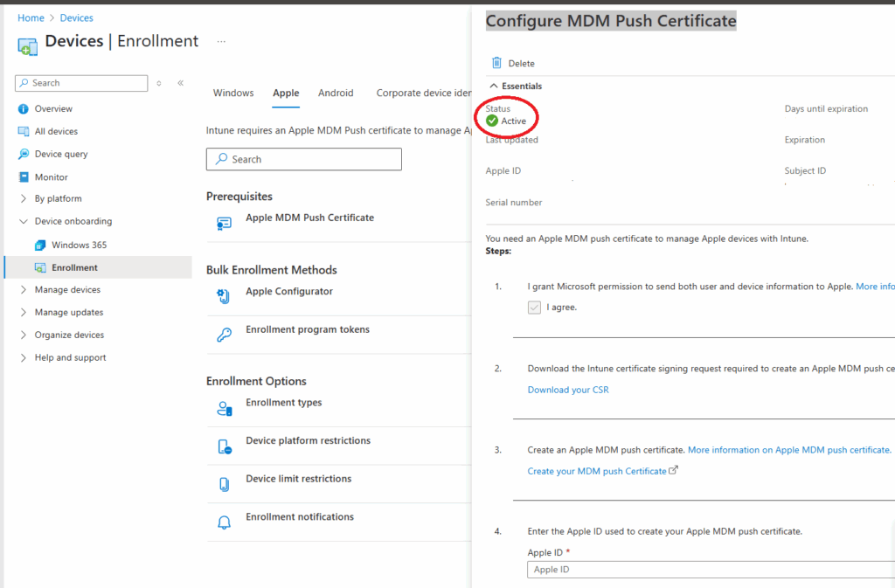Click the external link icon after Create certificate
Screen dimensions: 895x588
coord(674,471)
